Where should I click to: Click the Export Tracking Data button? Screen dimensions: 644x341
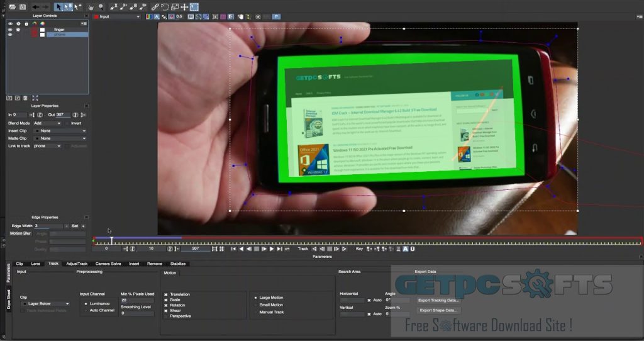(x=438, y=300)
